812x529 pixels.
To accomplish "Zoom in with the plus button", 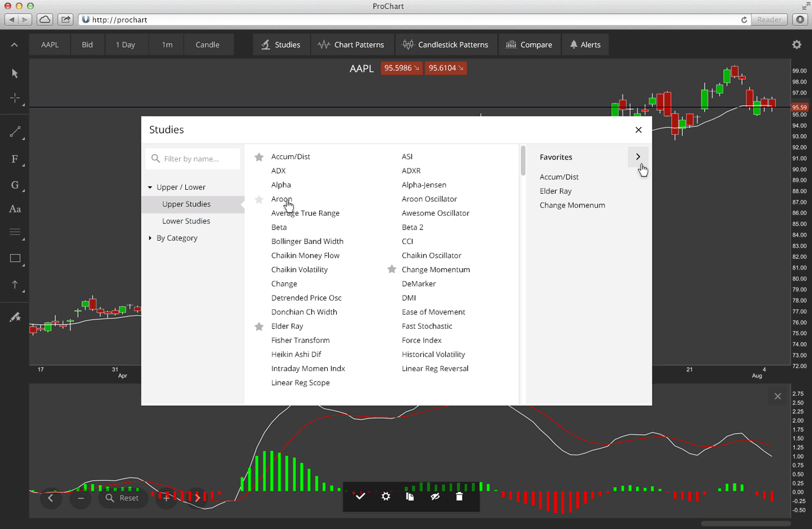I will 166,498.
